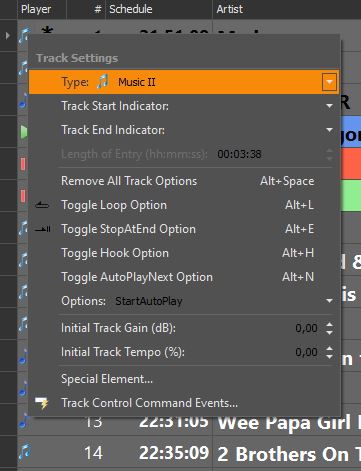
Task: Click the music note icon beside Music II
Action: click(x=102, y=82)
